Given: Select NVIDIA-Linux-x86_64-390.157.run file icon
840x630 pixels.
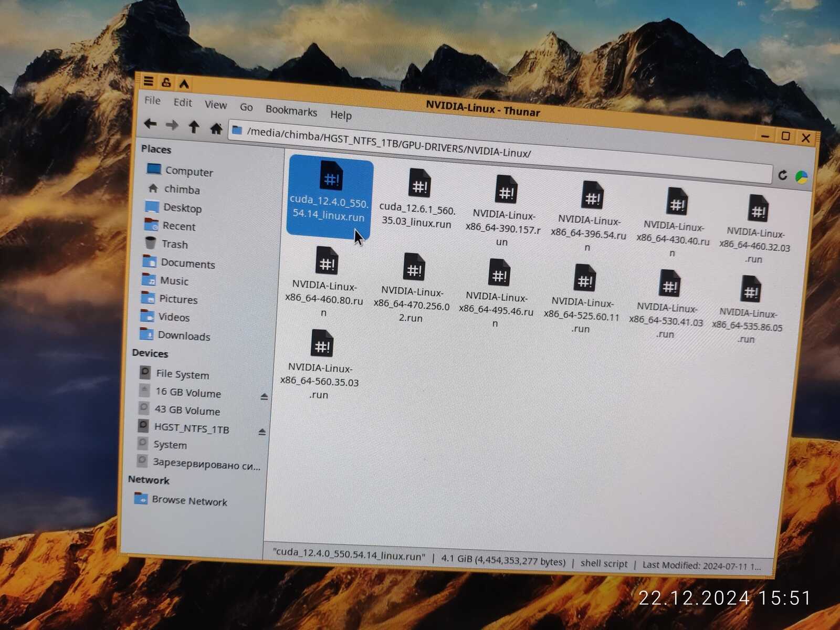Looking at the screenshot, I should 506,190.
